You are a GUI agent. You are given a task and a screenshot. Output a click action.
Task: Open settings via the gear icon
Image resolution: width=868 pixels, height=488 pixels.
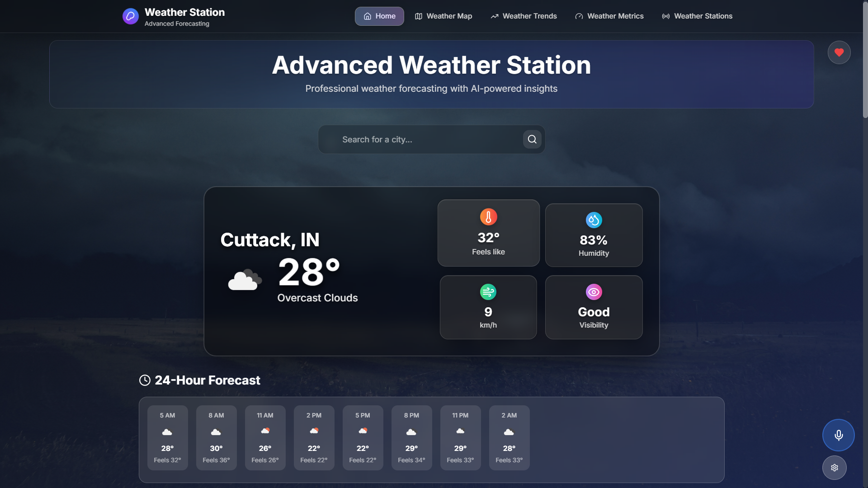(834, 468)
